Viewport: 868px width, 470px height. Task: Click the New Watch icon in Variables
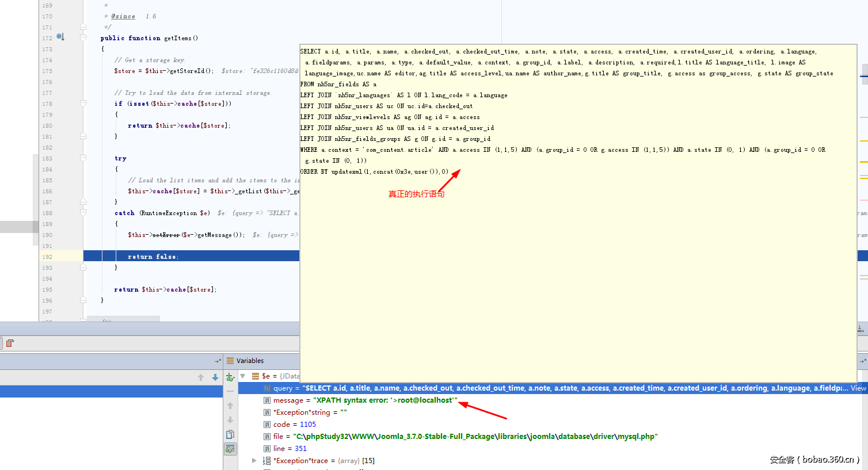pos(230,377)
